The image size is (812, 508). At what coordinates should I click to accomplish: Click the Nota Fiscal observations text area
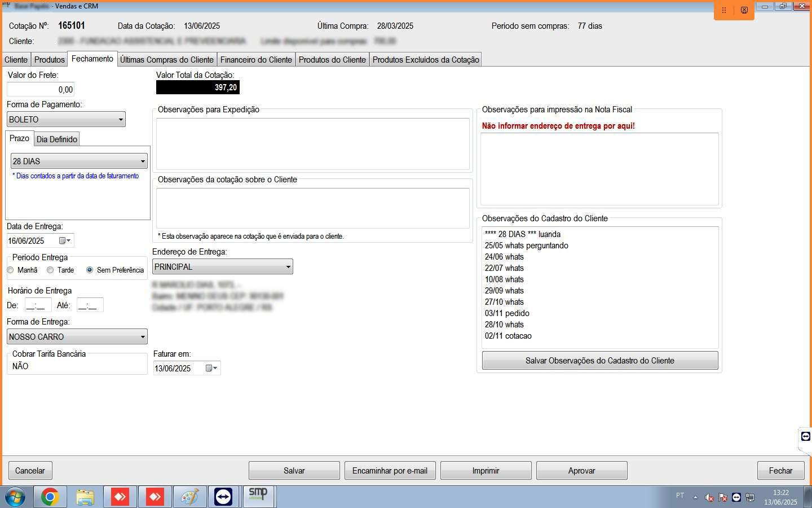599,169
